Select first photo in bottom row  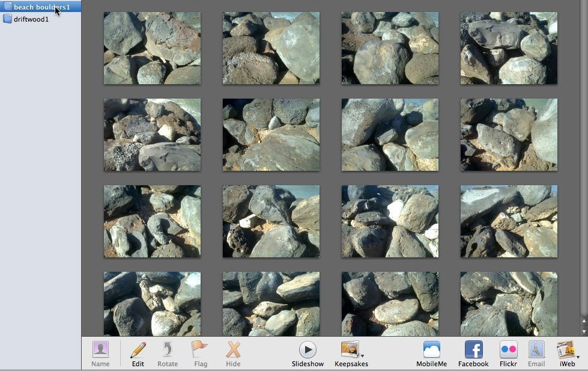pos(152,304)
